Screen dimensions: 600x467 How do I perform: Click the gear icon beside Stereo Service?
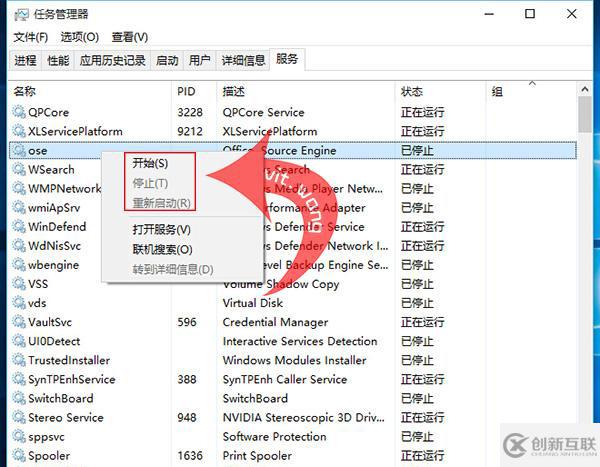[19, 417]
